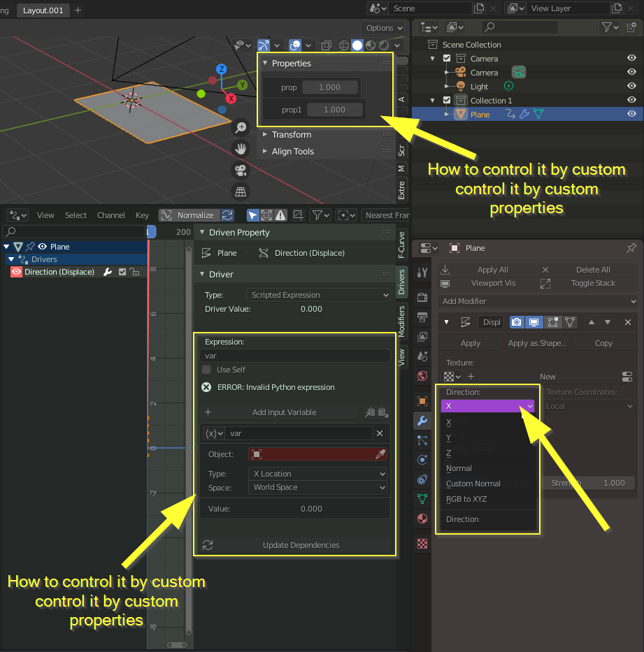The width and height of the screenshot is (644, 652).
Task: Adjust the Strength value slider
Action: click(x=588, y=483)
